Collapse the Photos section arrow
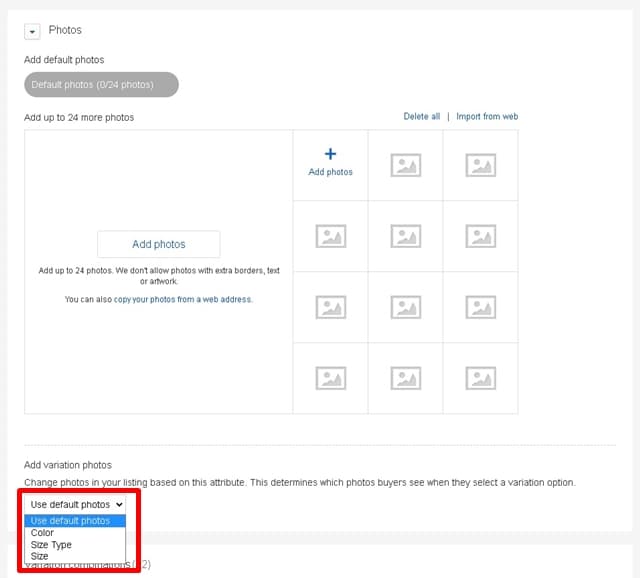This screenshot has width=640, height=578. tap(31, 31)
